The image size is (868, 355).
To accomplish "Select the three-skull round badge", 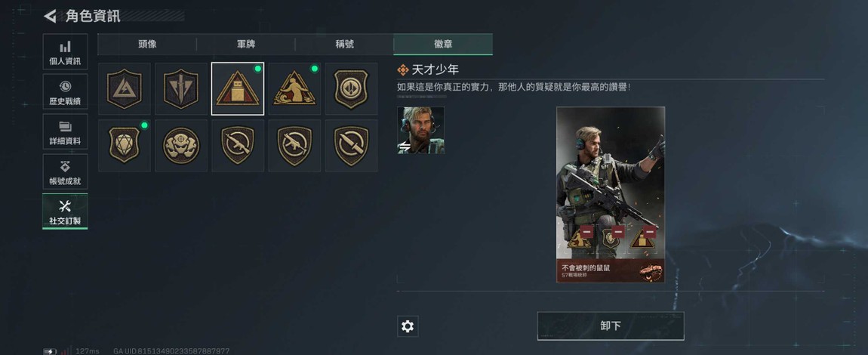I will (181, 146).
